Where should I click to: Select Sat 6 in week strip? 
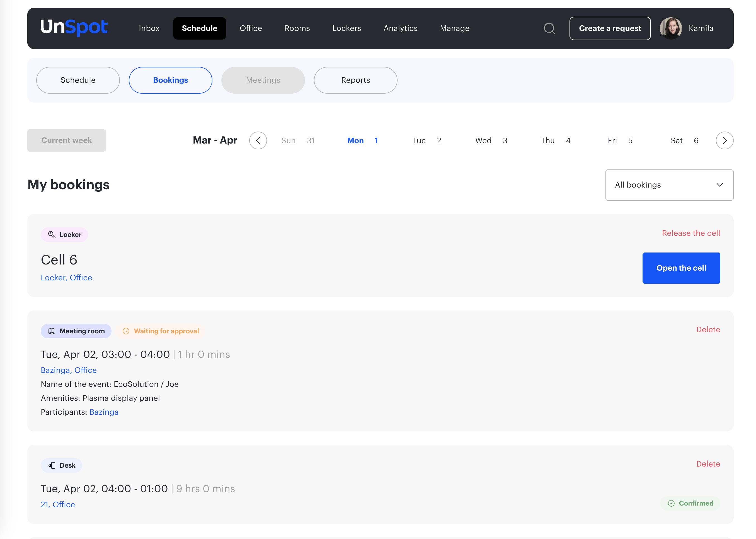pos(684,140)
